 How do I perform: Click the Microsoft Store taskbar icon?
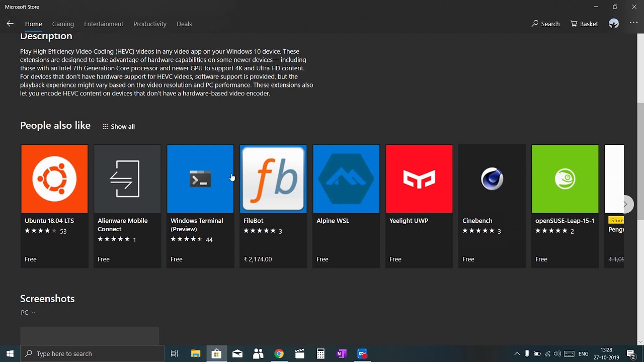216,353
